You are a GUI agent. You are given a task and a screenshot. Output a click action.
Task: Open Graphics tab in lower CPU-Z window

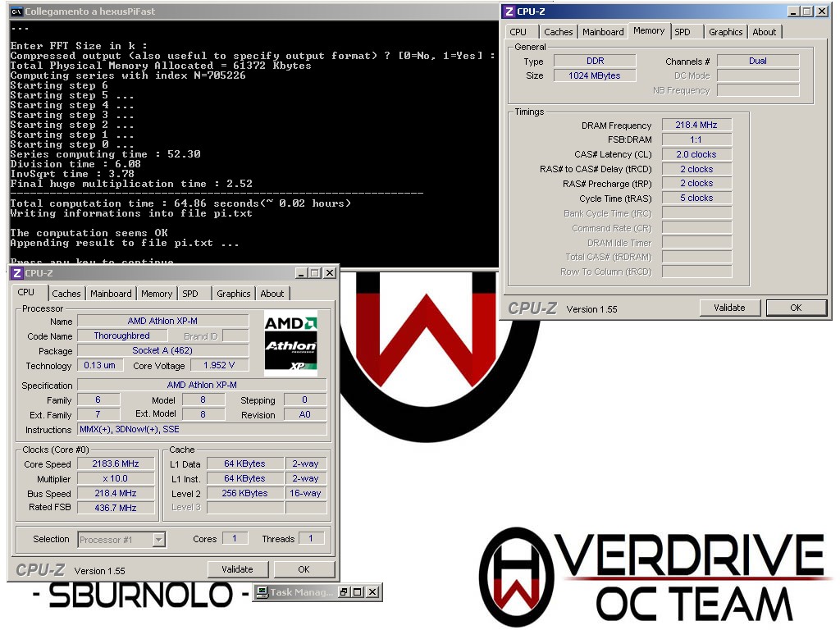click(234, 294)
